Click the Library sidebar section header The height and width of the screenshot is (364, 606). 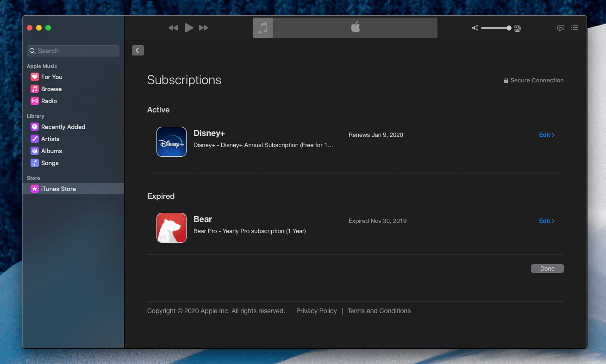coord(36,116)
